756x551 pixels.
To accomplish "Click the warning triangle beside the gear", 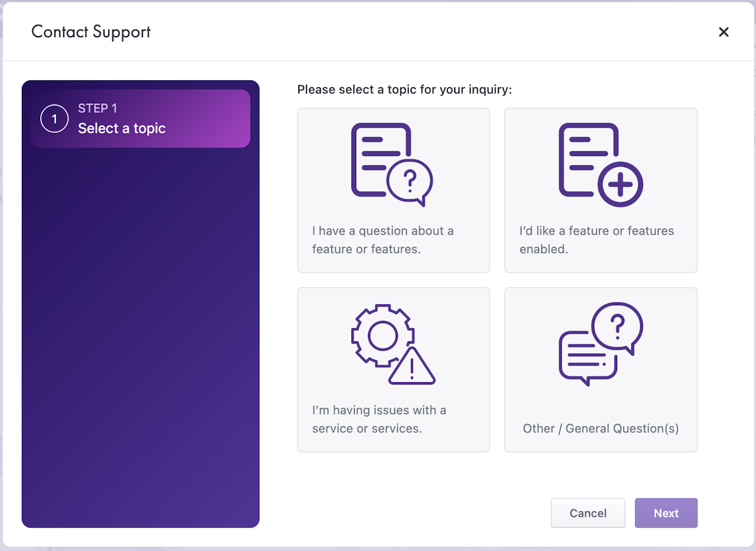I will [x=412, y=367].
